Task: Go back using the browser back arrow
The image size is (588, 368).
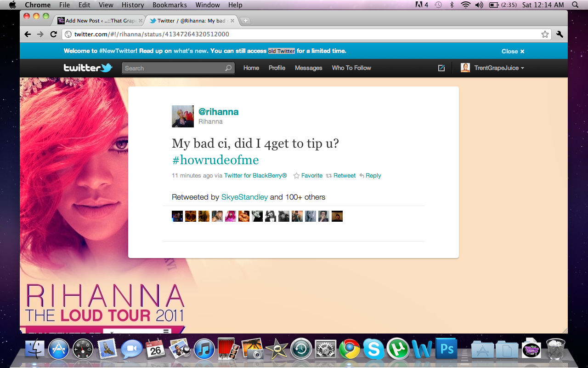Action: pyautogui.click(x=28, y=34)
